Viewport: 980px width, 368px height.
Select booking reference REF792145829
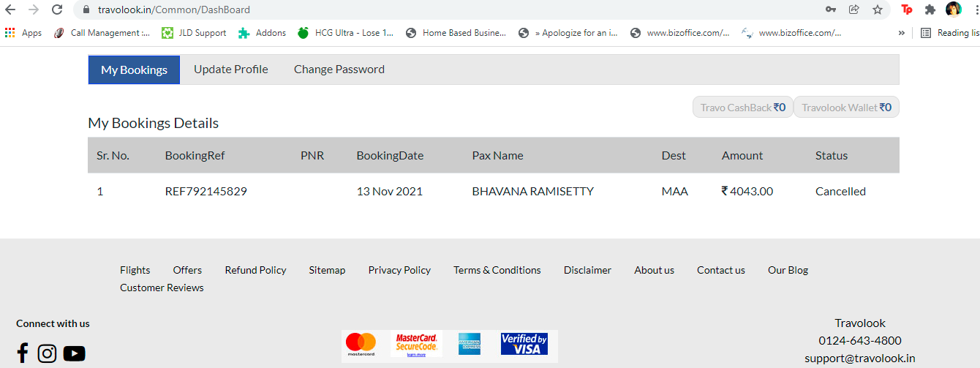pyautogui.click(x=206, y=192)
